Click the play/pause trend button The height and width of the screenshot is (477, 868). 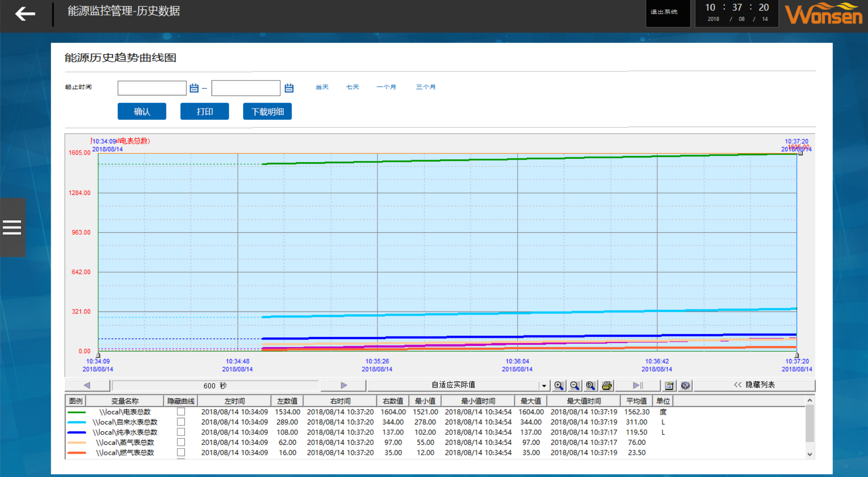(x=637, y=386)
